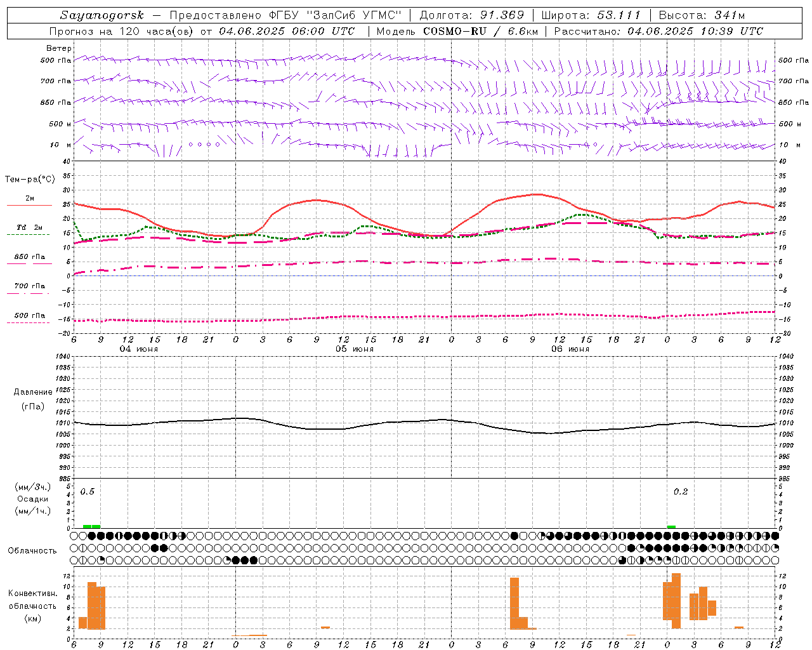The width and height of the screenshot is (812, 650).
Task: Click the model name "COSMO-RU / 6.6км"
Action: [x=481, y=31]
